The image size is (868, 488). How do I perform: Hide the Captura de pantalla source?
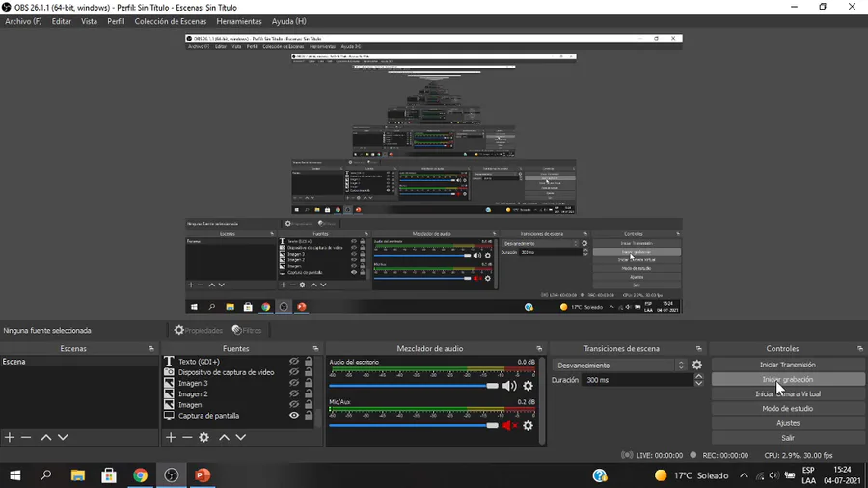pos(294,416)
